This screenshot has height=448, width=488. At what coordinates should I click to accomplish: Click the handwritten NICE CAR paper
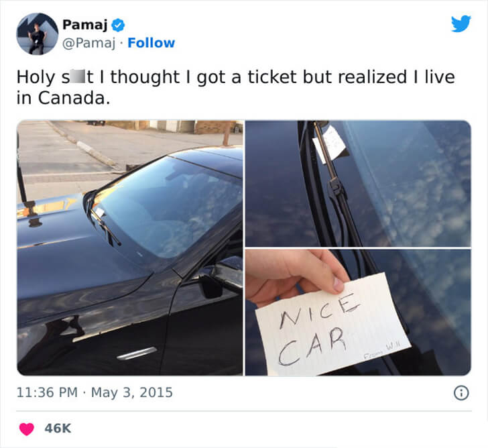(x=332, y=326)
